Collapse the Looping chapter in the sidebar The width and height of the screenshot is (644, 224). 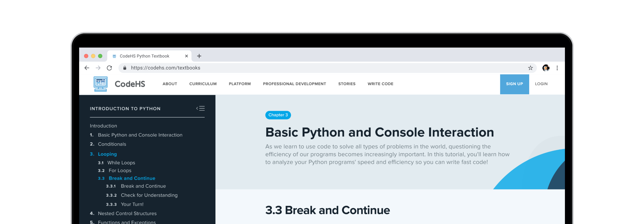pyautogui.click(x=107, y=154)
